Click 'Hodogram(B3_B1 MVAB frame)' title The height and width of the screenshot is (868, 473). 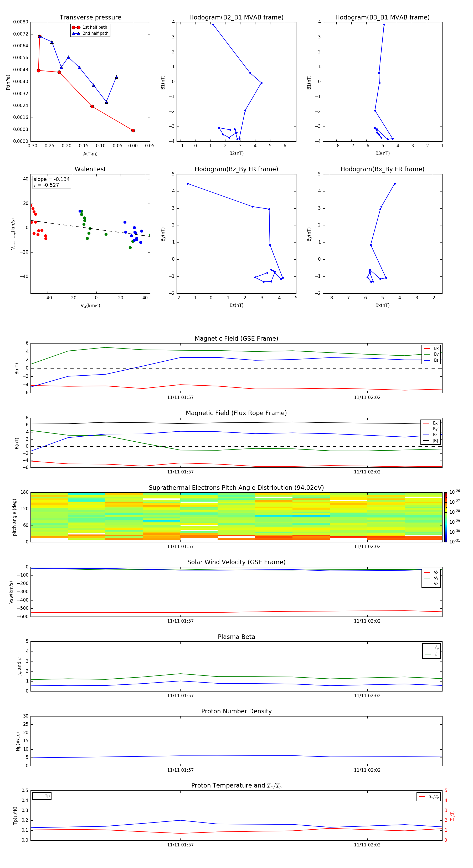pos(382,18)
